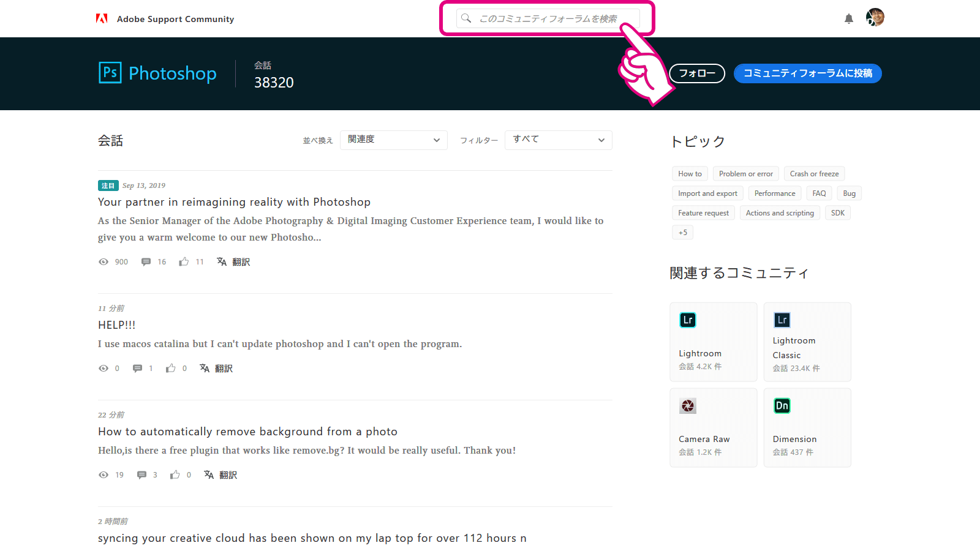Click the search magnifier icon
Image resolution: width=980 pixels, height=551 pixels.
[466, 18]
